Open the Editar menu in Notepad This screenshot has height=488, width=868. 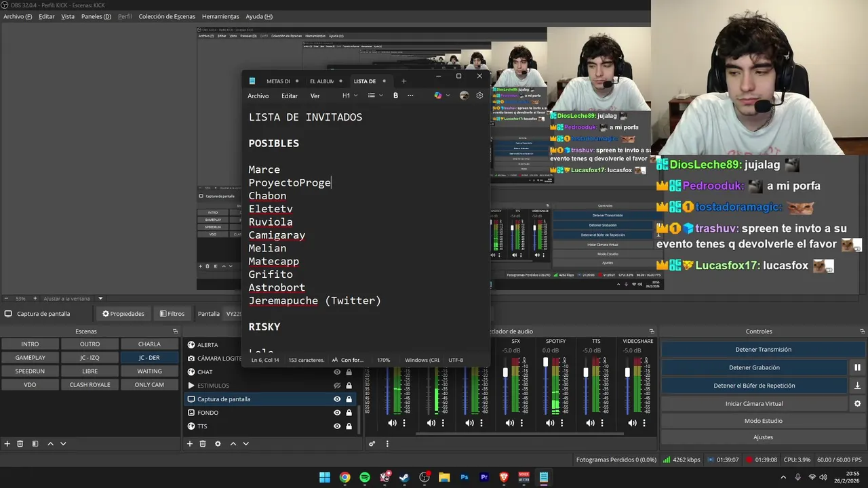(x=290, y=96)
